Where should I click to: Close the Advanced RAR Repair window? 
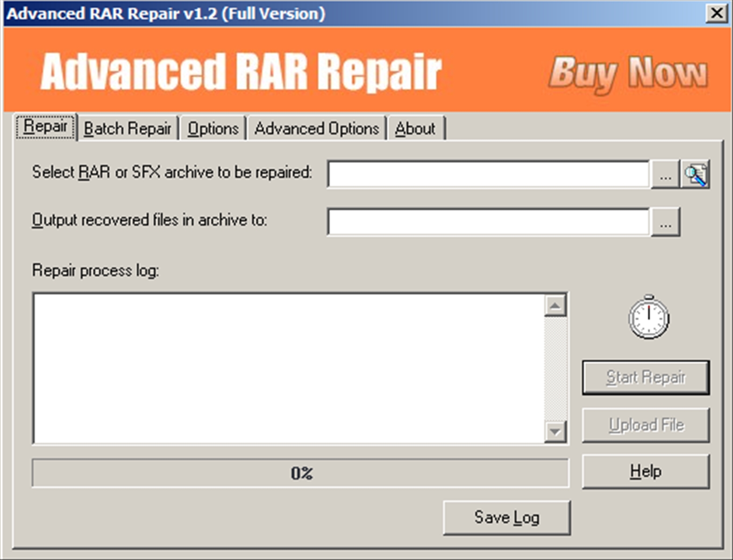tap(717, 13)
